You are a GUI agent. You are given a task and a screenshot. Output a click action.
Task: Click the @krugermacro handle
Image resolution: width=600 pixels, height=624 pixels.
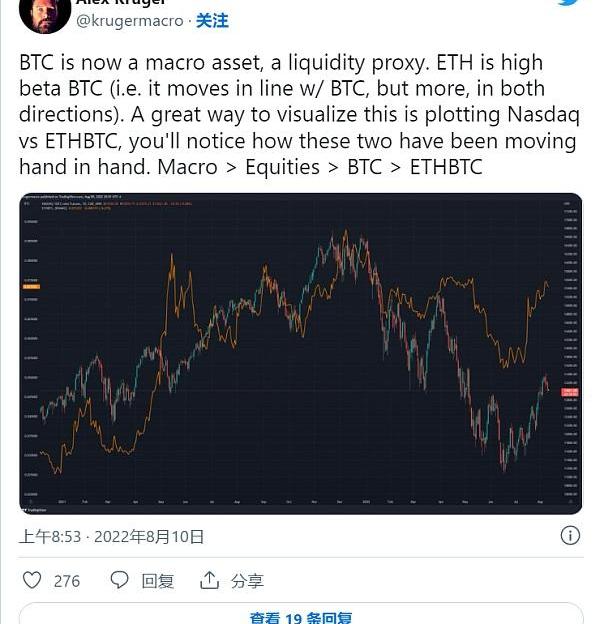pos(130,21)
